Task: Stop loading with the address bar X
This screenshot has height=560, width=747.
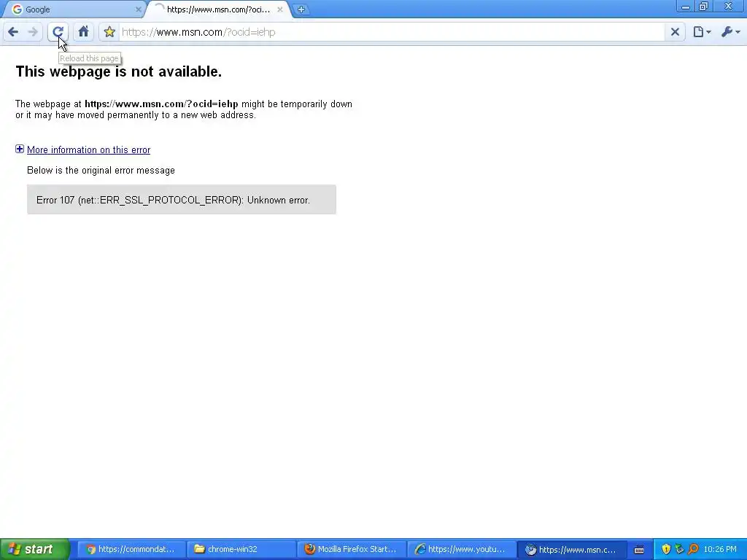Action: click(x=675, y=32)
